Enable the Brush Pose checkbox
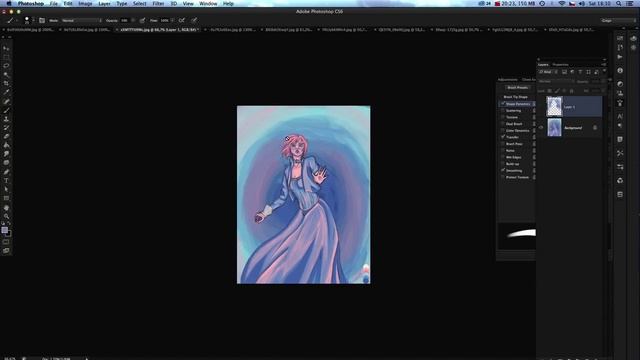The width and height of the screenshot is (640, 360). click(x=503, y=144)
